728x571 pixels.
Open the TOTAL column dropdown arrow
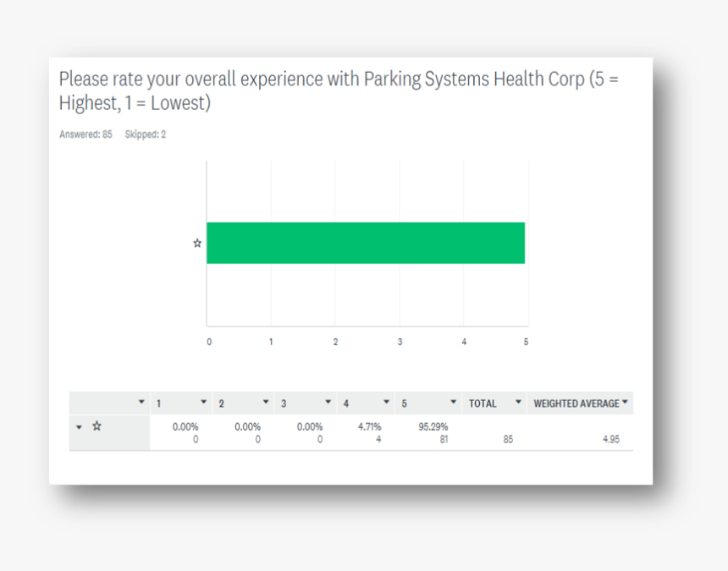point(518,402)
